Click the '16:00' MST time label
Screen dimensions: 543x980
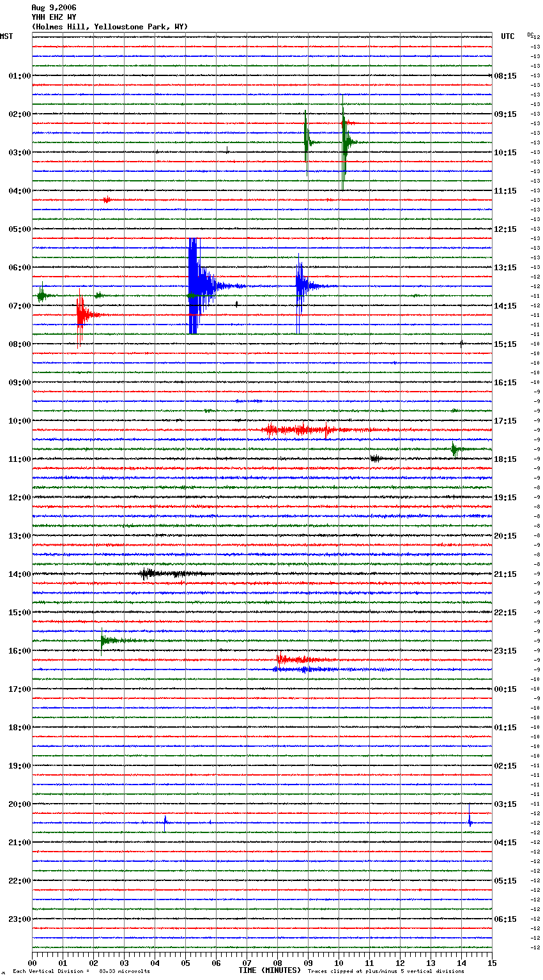pyautogui.click(x=19, y=650)
